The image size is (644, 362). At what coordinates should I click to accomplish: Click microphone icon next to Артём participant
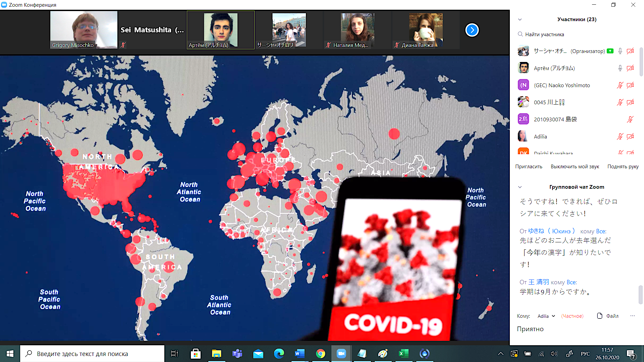[x=620, y=68]
